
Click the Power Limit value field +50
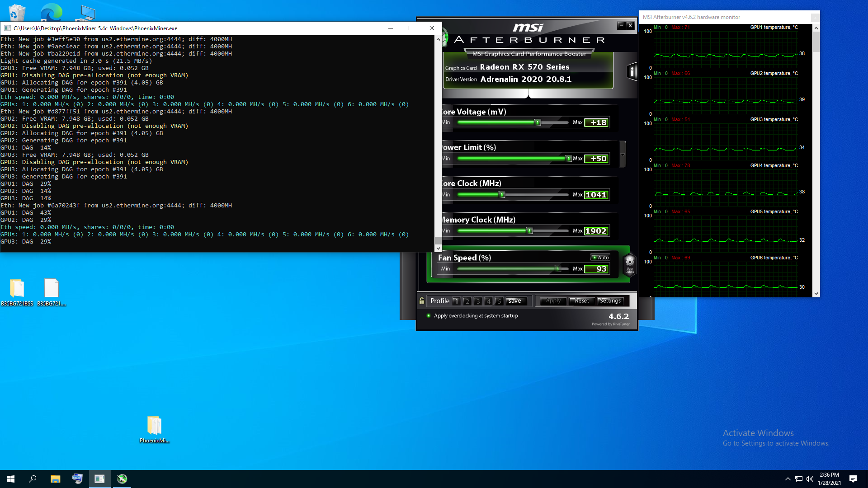coord(597,159)
